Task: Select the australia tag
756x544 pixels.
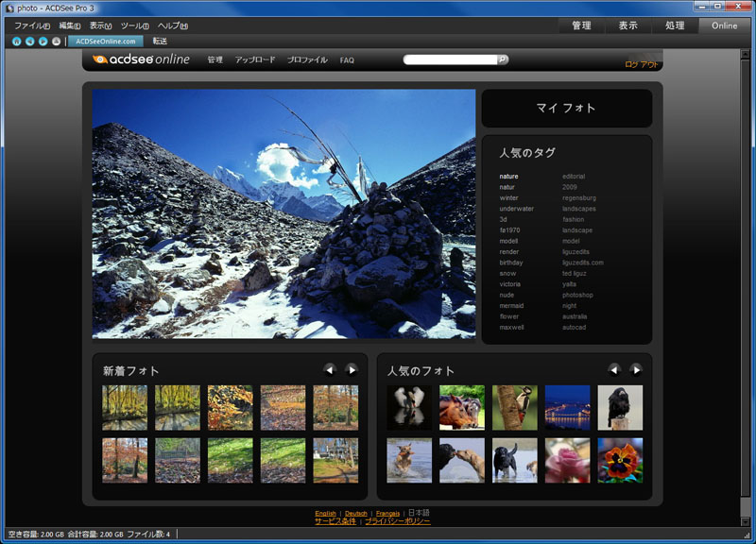Action: click(575, 316)
